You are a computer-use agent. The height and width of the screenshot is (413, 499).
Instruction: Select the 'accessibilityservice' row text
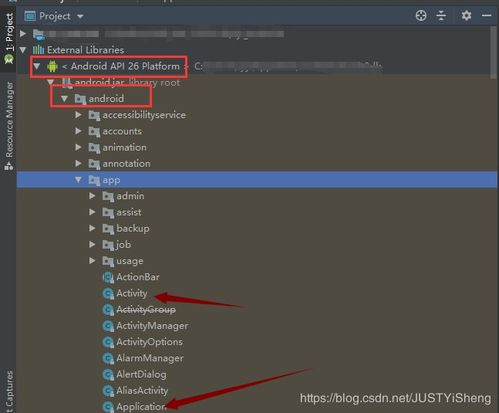point(144,115)
